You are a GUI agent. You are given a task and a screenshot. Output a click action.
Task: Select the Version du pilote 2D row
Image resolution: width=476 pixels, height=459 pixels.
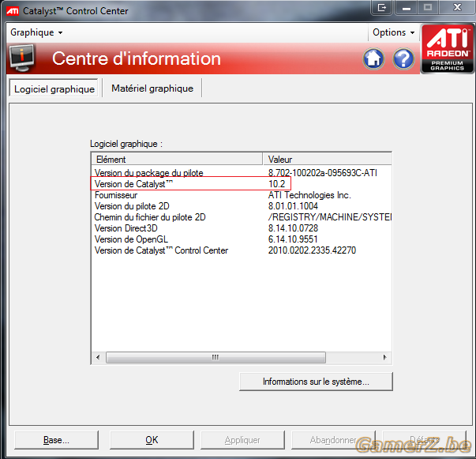(x=242, y=206)
